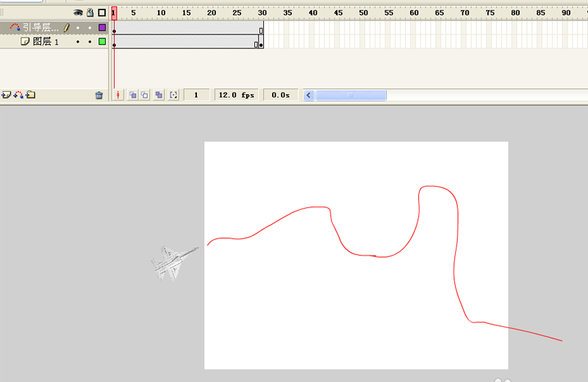588x382 pixels.
Task: Lock 图层 1 via its lock dot
Action: 90,42
